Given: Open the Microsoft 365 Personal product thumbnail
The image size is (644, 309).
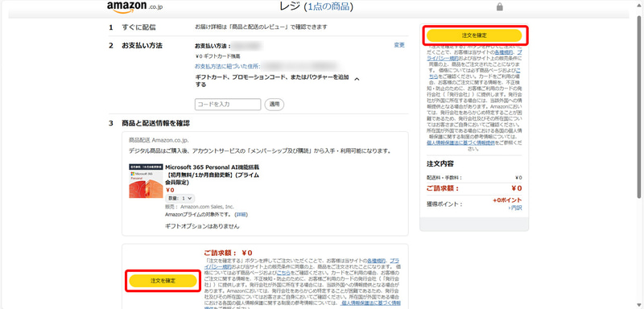Looking at the screenshot, I should [147, 181].
